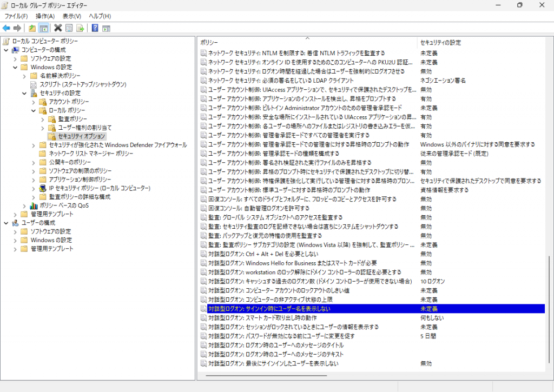This screenshot has width=554, height=392.
Task: Click policy icon beside 対話型ログオン: Ctrl + Alt + Del を必要としない
Action: click(x=203, y=254)
